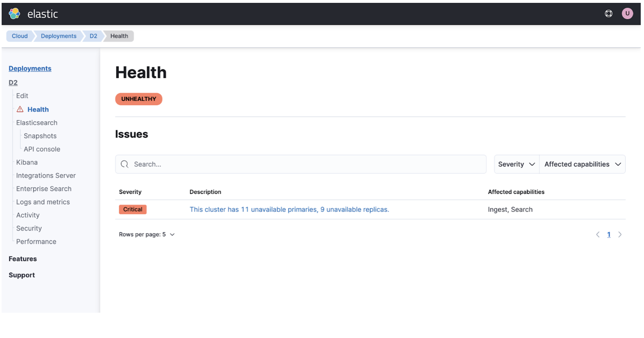Click the Elastic logo icon
Screen dimensions: 644x338
pos(15,14)
